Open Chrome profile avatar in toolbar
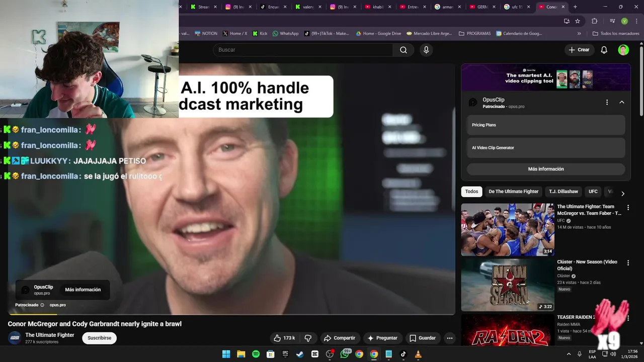 (x=624, y=21)
